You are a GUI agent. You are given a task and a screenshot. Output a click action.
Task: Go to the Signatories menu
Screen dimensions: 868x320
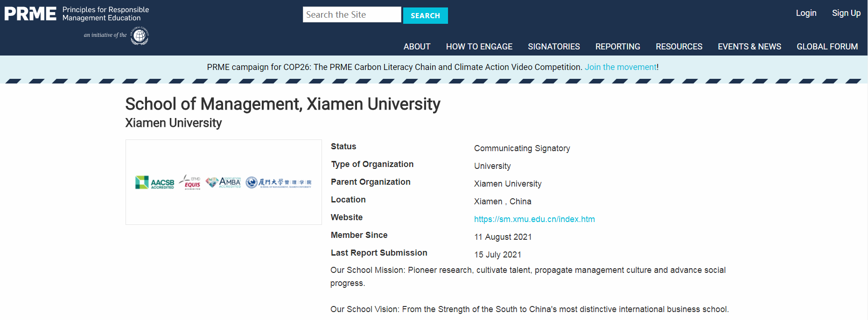[x=553, y=47]
